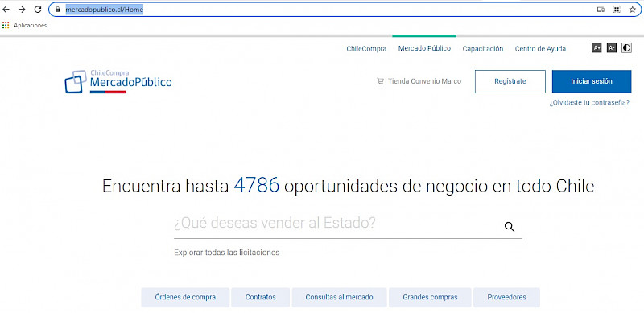Select the Órdenes de compra button
Screen dimensions: 644x313
pyautogui.click(x=185, y=298)
